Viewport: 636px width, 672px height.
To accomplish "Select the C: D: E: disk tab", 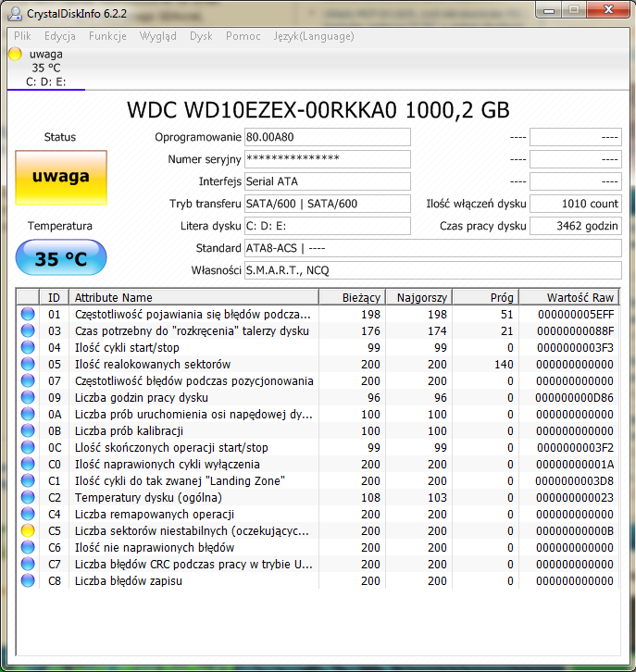I will pos(46,68).
